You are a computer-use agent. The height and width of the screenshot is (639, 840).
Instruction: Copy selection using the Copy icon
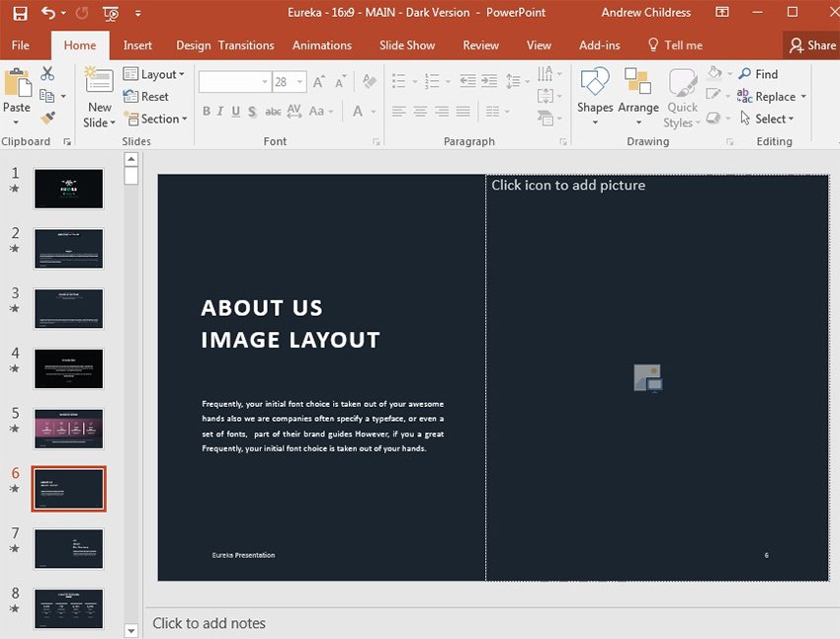pyautogui.click(x=47, y=97)
